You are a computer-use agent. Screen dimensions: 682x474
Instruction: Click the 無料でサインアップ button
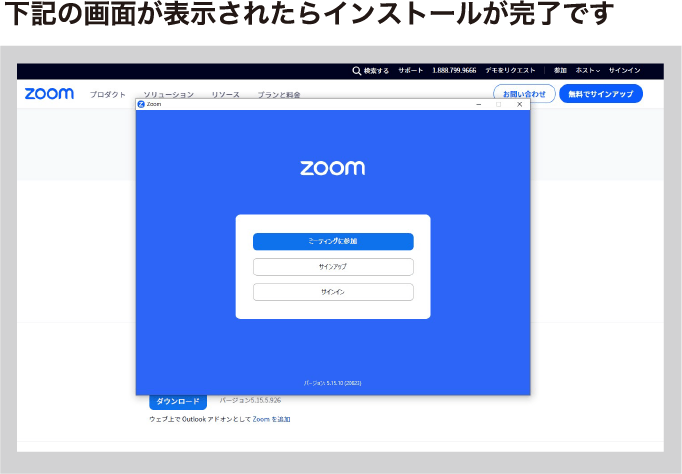(x=601, y=94)
